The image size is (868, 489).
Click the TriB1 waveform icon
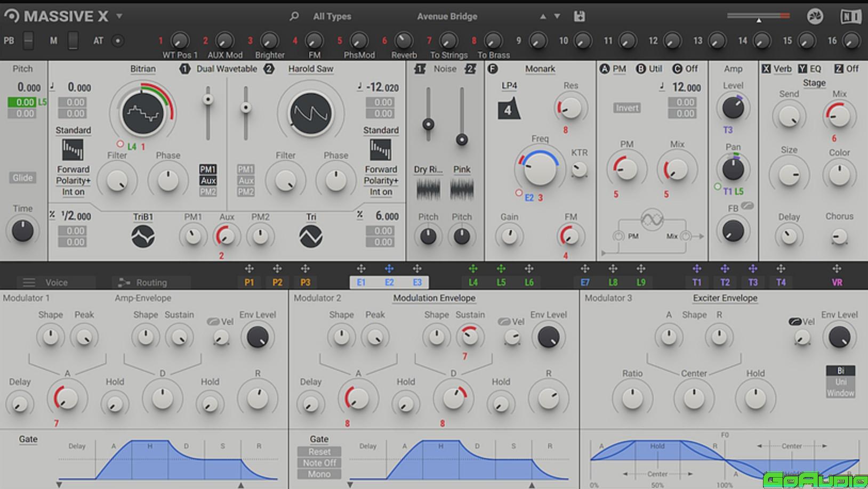click(143, 237)
